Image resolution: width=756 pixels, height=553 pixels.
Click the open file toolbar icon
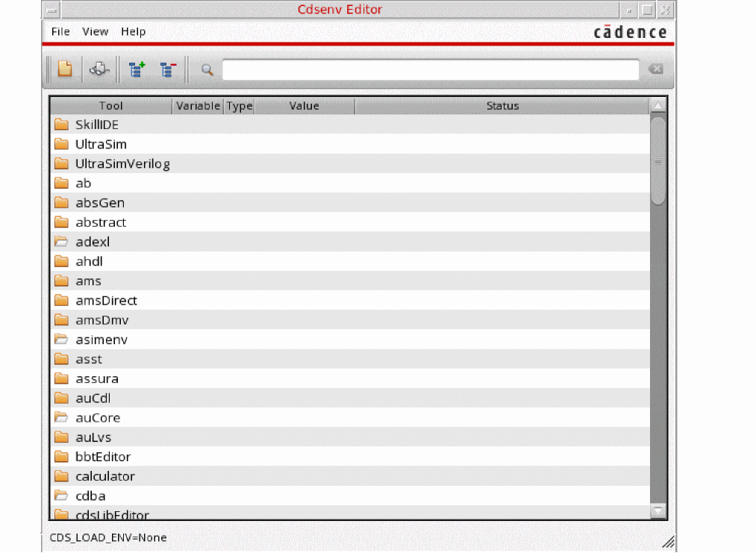[x=65, y=69]
